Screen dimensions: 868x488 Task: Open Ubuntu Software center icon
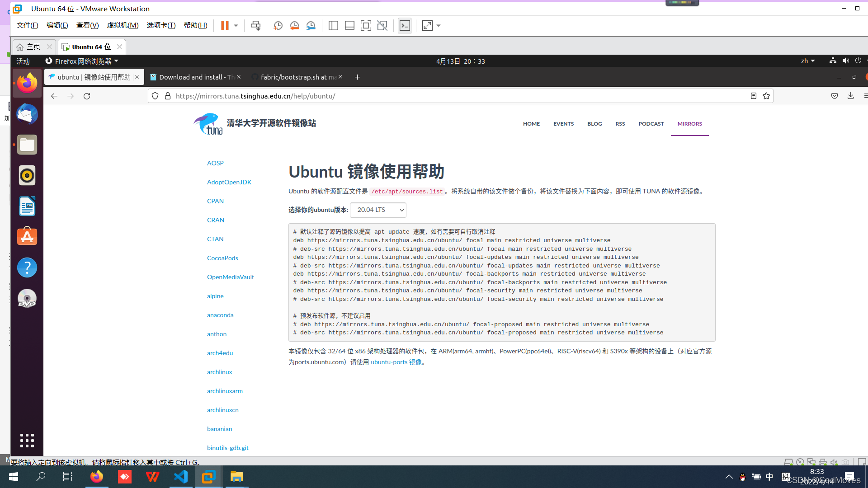pos(27,237)
